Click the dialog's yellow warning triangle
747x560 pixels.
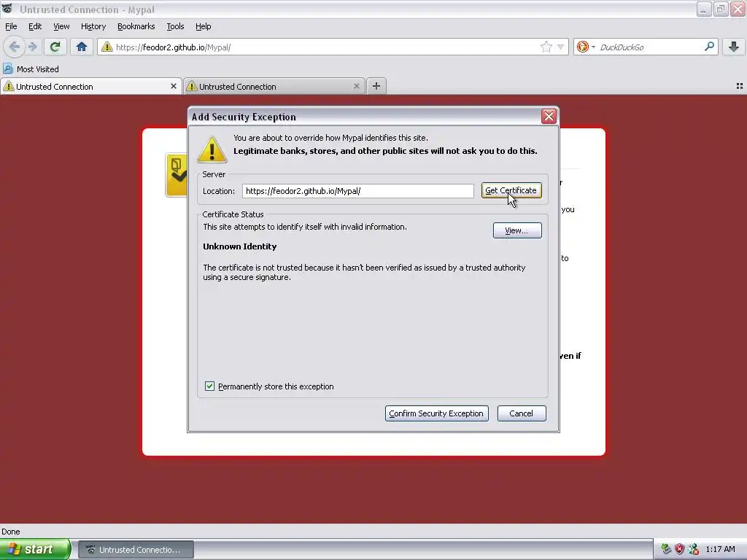coord(212,149)
